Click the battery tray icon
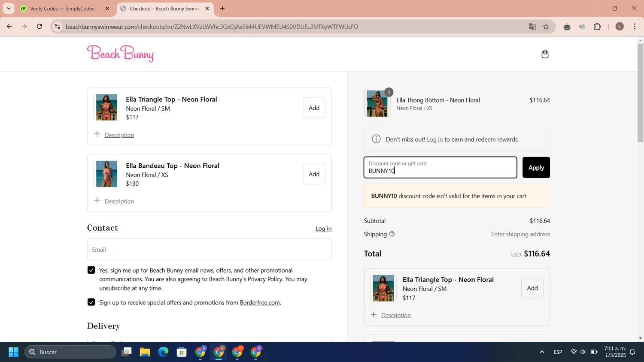644x362 pixels. 594,352
